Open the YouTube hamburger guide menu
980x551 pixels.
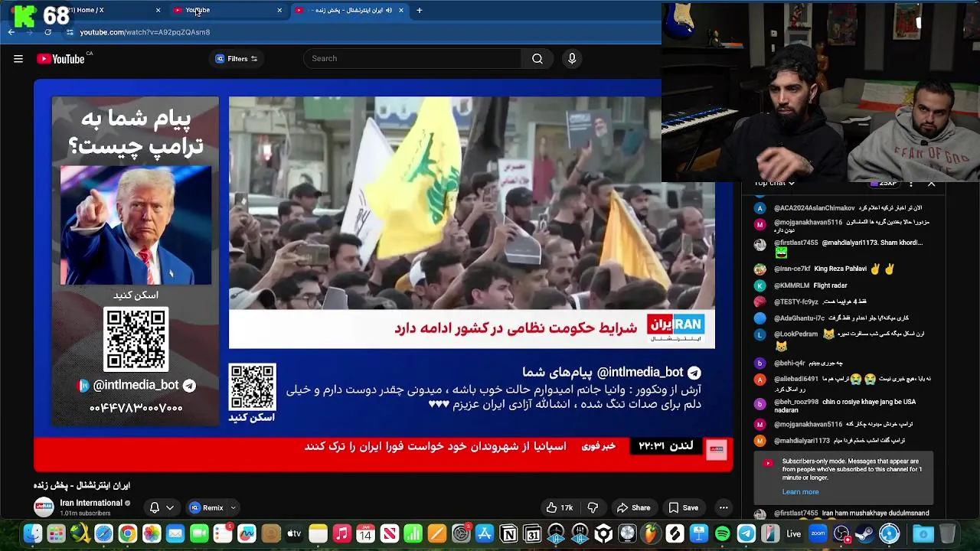point(18,59)
